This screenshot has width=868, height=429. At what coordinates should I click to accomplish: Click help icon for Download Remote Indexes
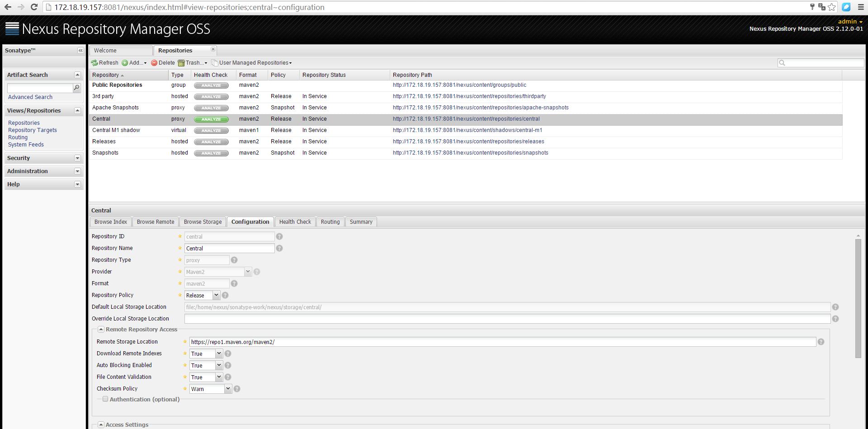(x=228, y=354)
